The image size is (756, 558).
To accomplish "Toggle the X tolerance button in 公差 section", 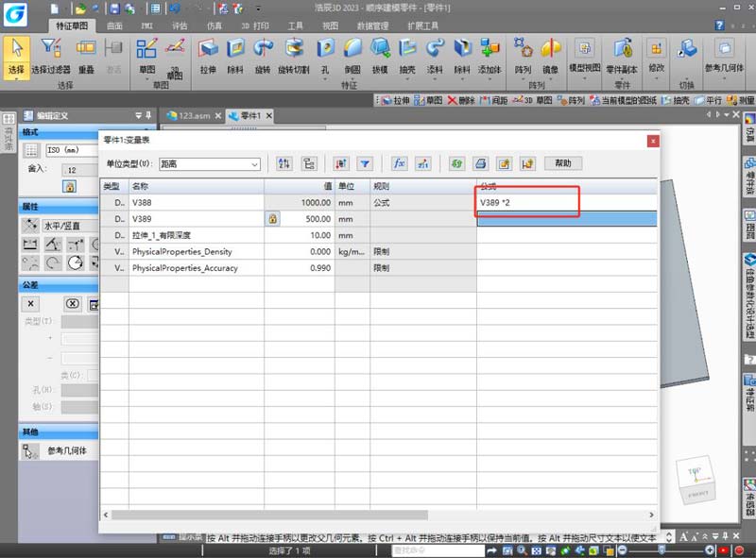I will pyautogui.click(x=31, y=303).
